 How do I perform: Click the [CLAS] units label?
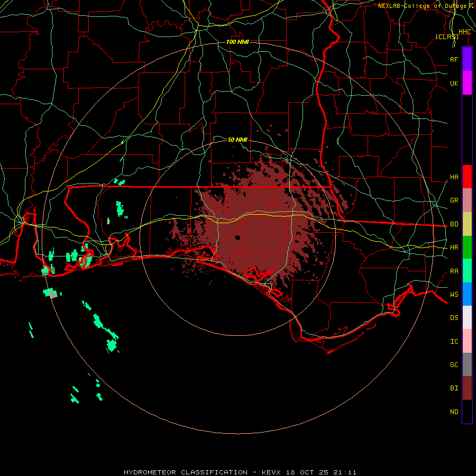(447, 36)
